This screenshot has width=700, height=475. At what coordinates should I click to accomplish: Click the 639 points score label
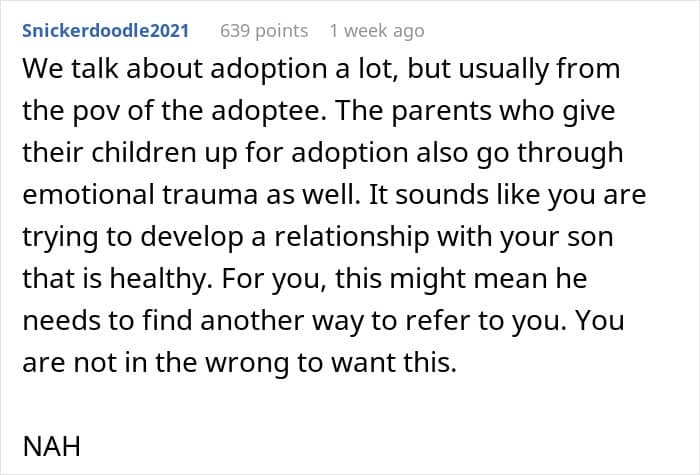[x=264, y=31]
